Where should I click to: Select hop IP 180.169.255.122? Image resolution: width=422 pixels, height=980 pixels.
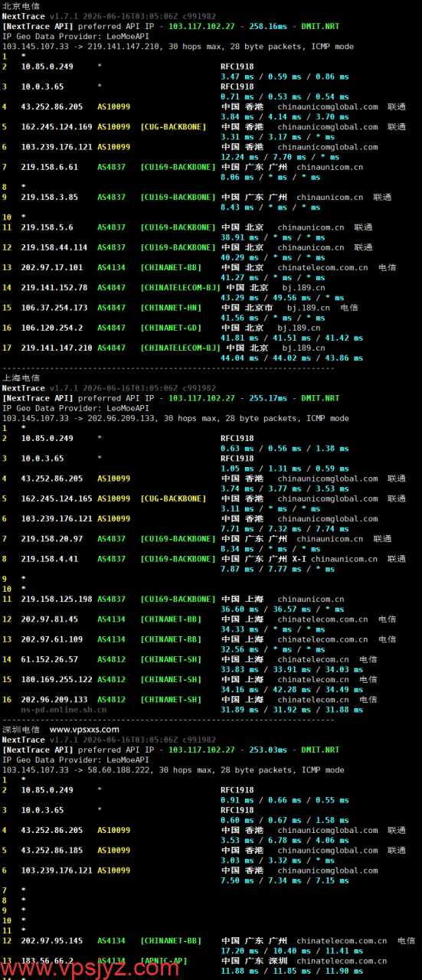57,679
